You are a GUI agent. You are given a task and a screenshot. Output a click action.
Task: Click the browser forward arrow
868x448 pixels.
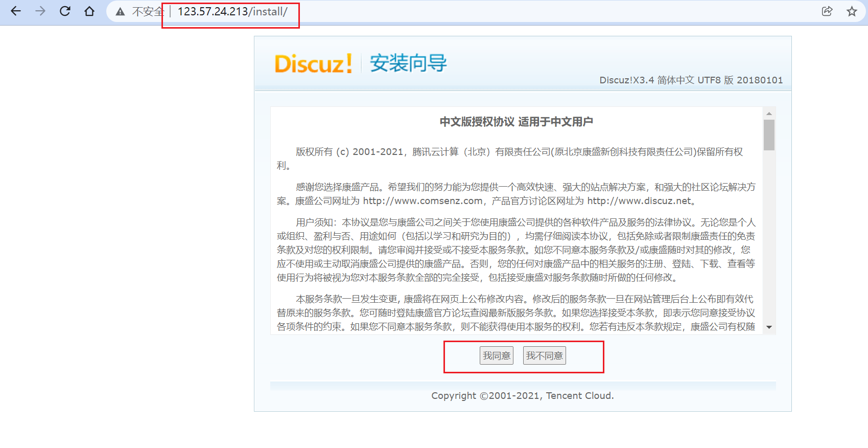pyautogui.click(x=40, y=11)
